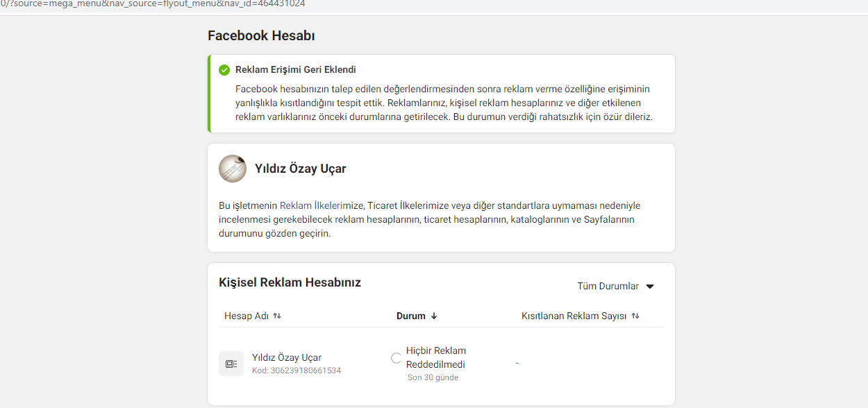
Task: Click the Son 30 günde label
Action: point(433,377)
